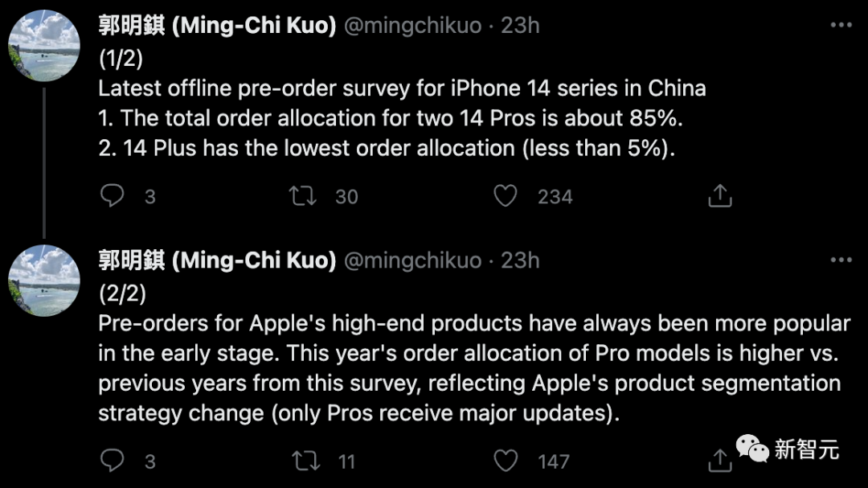Viewport: 868px width, 488px height.
Task: Share the second (2/2) tweet
Action: pos(719,461)
